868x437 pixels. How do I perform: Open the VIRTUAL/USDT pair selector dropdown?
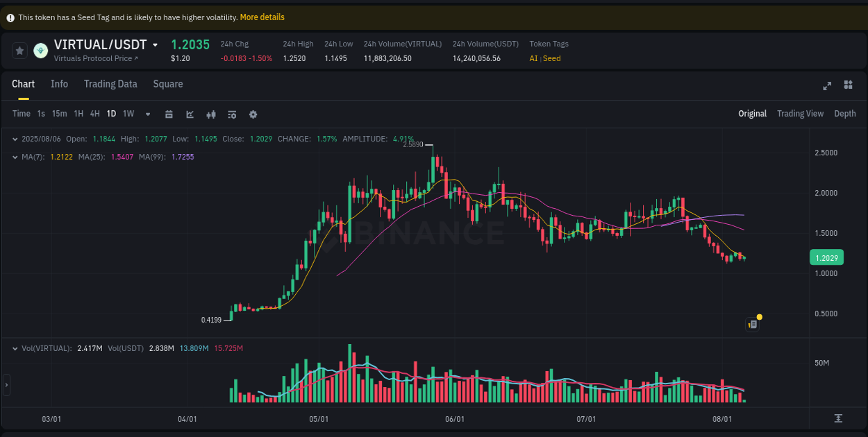tap(156, 44)
